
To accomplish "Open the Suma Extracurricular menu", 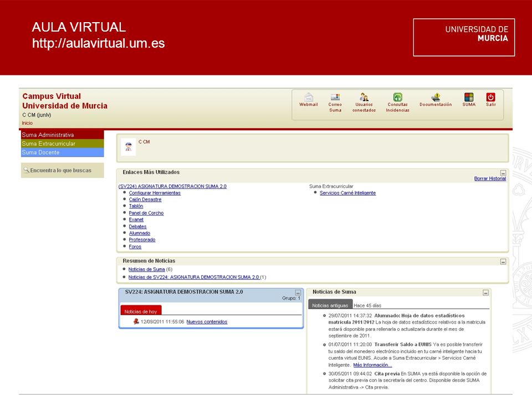I will coord(63,144).
